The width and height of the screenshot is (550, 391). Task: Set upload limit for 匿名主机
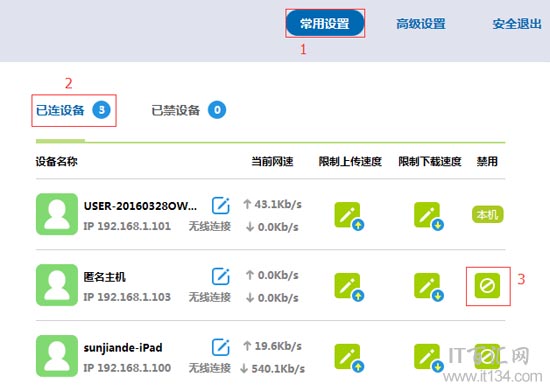point(349,286)
